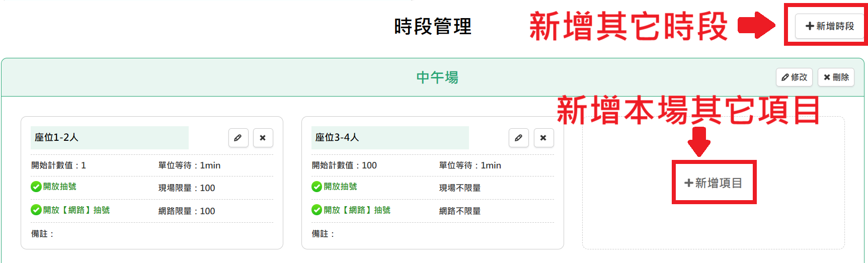Click 開放【網路】抽號 check in 座位3-4人 card

pos(317,210)
